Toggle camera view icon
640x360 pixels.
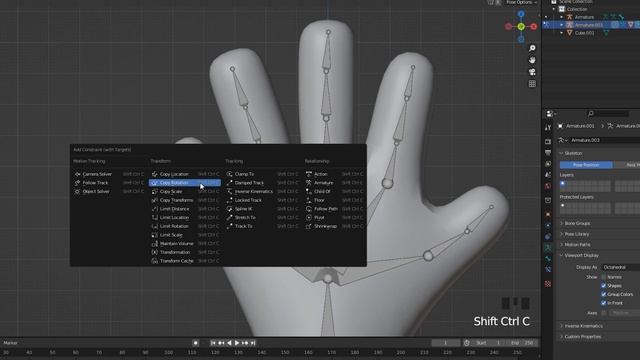[x=532, y=72]
